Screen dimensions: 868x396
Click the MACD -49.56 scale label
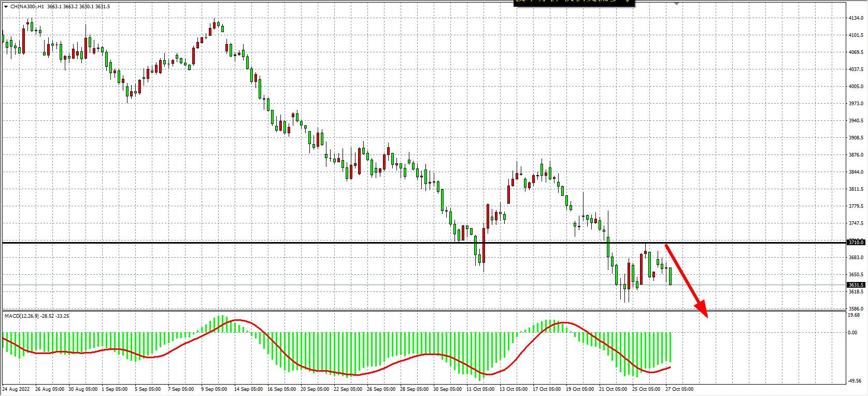[854, 381]
